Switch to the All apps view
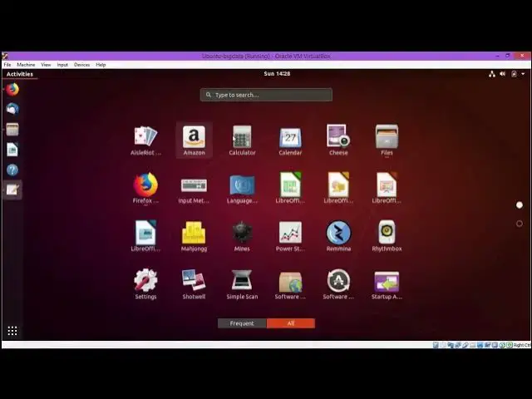This screenshot has height=399, width=532. click(x=291, y=323)
